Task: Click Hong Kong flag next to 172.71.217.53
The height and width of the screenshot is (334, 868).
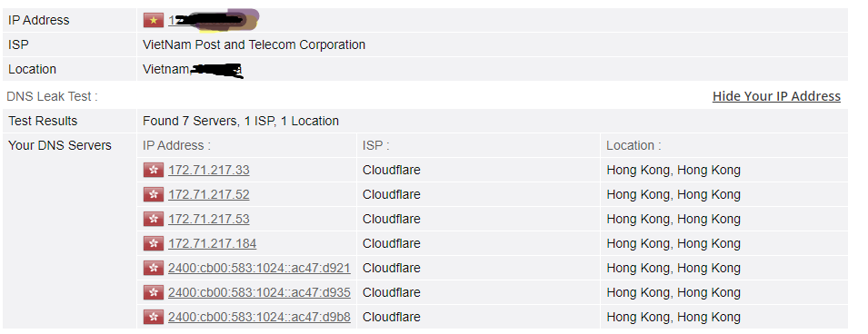Action: click(x=154, y=219)
